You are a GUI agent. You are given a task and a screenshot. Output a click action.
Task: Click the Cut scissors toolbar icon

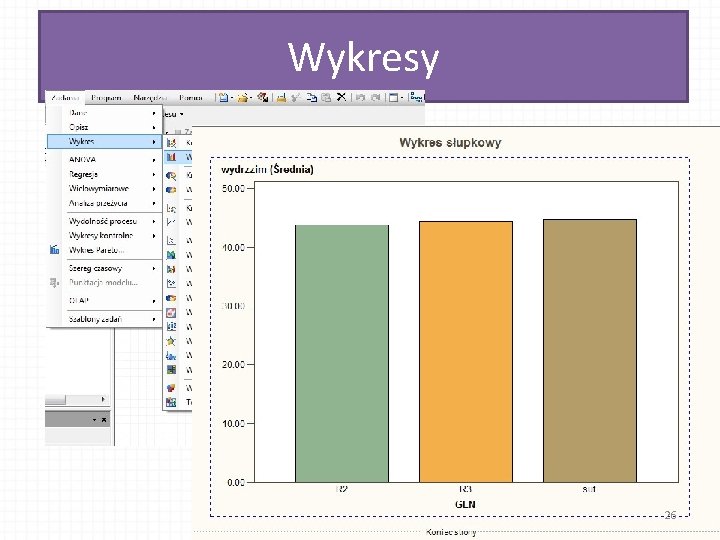pyautogui.click(x=296, y=97)
